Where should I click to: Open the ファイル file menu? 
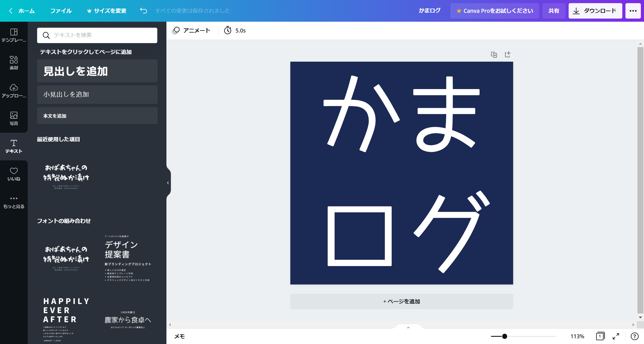tap(61, 11)
